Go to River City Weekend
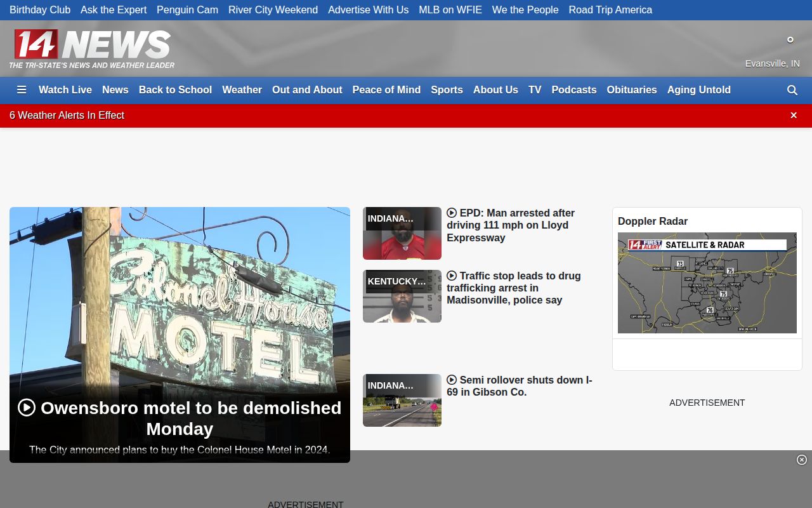Image resolution: width=812 pixels, height=508 pixels. [273, 10]
